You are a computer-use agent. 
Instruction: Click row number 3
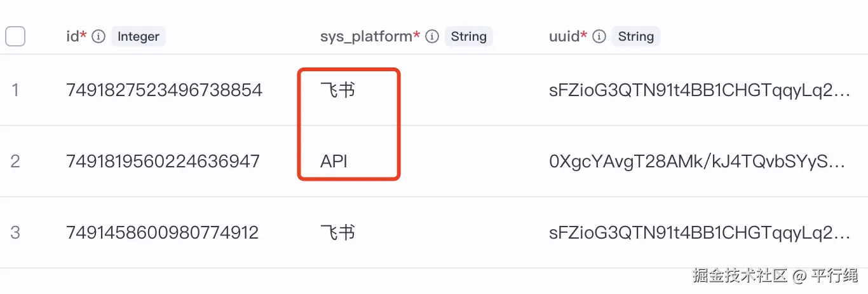tap(15, 233)
